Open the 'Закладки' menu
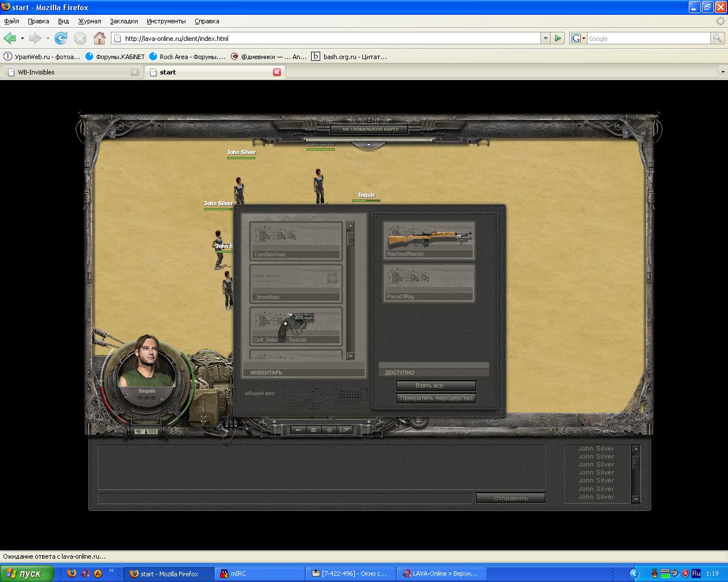The height and width of the screenshot is (582, 728). (123, 21)
